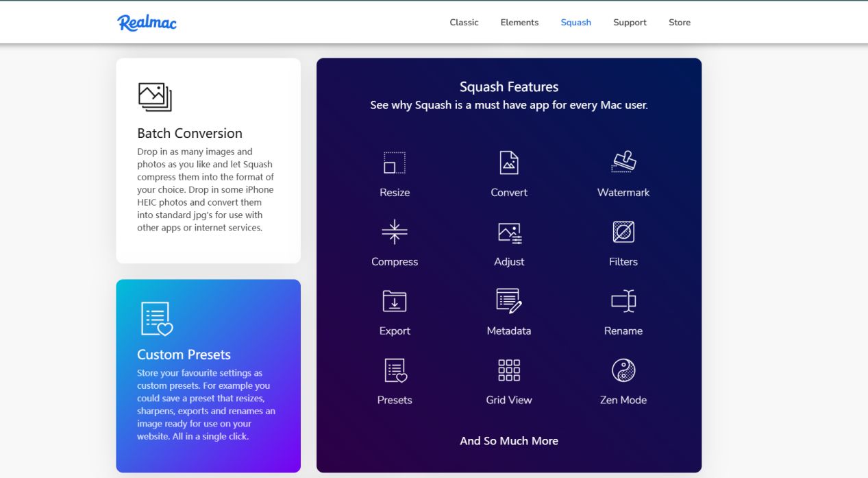
Task: Click the Batch Conversion description paragraph
Action: point(206,190)
